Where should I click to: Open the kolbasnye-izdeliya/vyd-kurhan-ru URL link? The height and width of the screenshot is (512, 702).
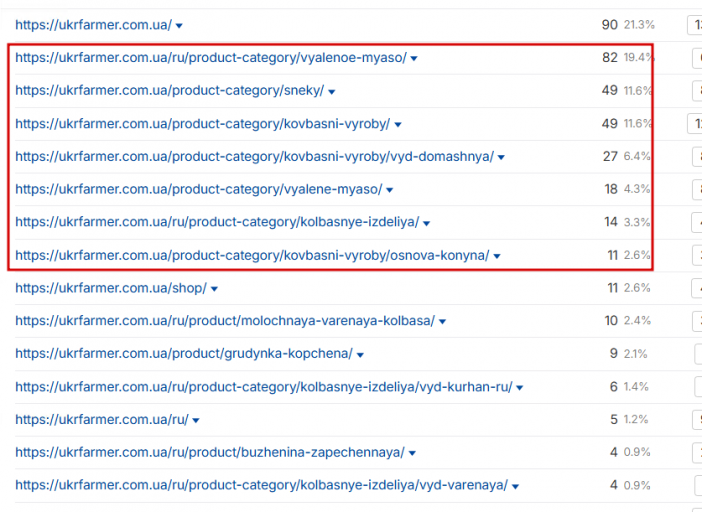(x=264, y=387)
